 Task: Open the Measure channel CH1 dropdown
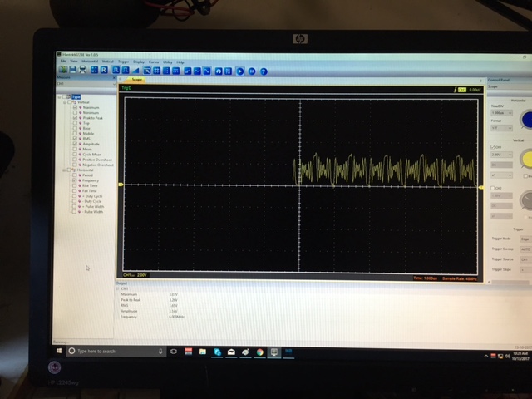pos(86,84)
